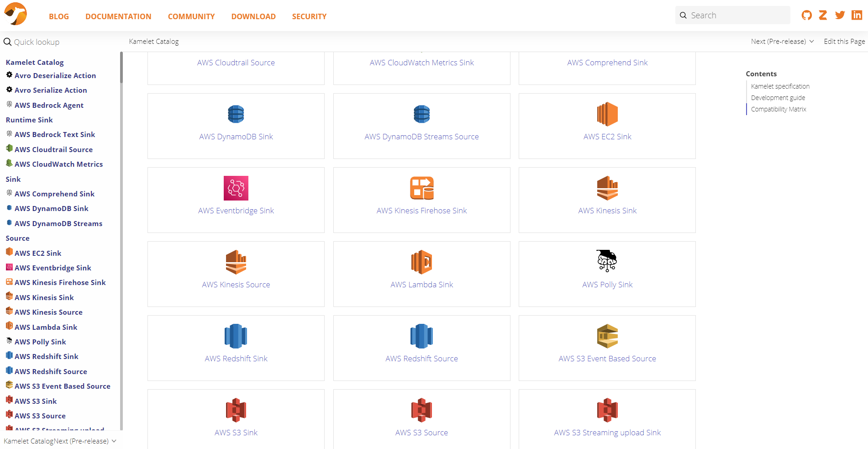This screenshot has width=868, height=449.
Task: Click the AWS Redshift Source card icon
Action: tap(422, 336)
